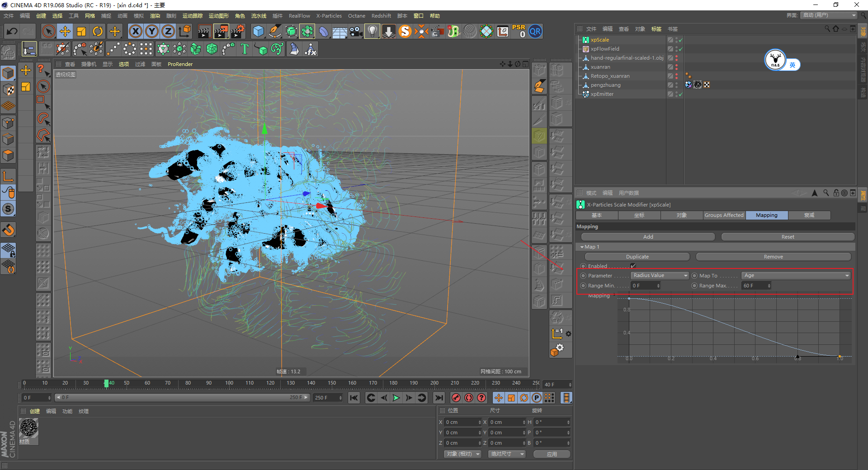Open the ProRender viewport menu
This screenshot has width=868, height=470.
[x=180, y=64]
